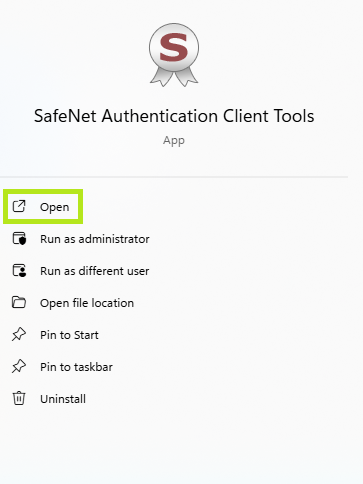Click the user icon beside Run as different user

click(19, 271)
